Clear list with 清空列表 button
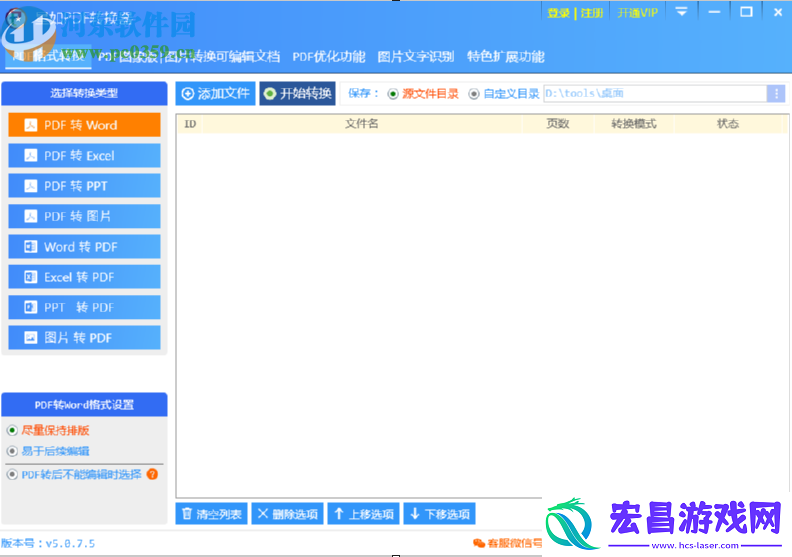Image resolution: width=792 pixels, height=557 pixels. tap(212, 514)
